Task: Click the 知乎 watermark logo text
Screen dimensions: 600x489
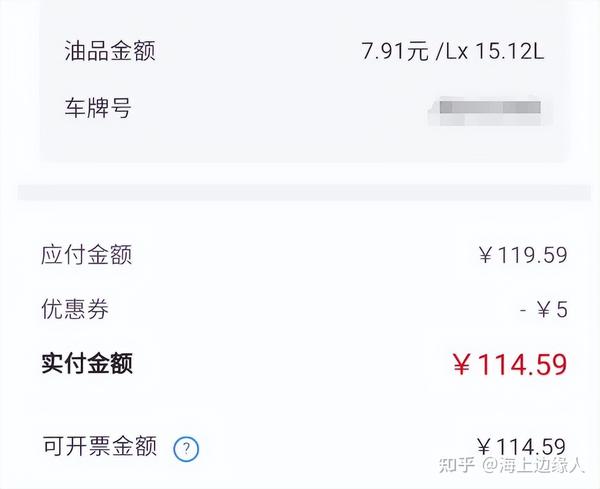Action: (x=457, y=465)
